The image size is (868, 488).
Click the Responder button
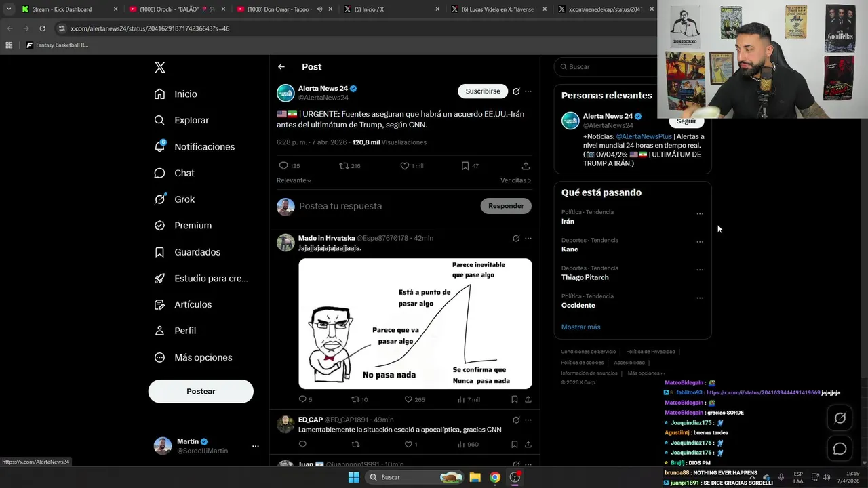click(506, 206)
